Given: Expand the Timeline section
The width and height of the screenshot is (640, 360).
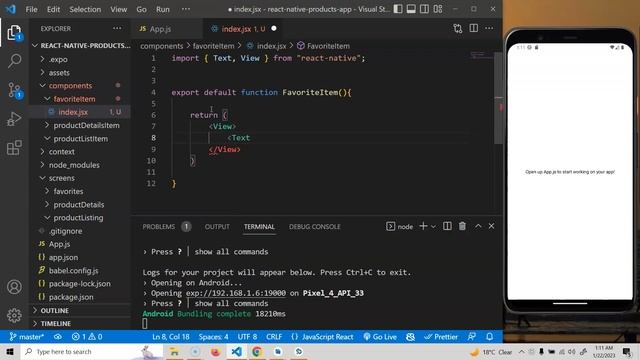Looking at the screenshot, I should pos(80,324).
